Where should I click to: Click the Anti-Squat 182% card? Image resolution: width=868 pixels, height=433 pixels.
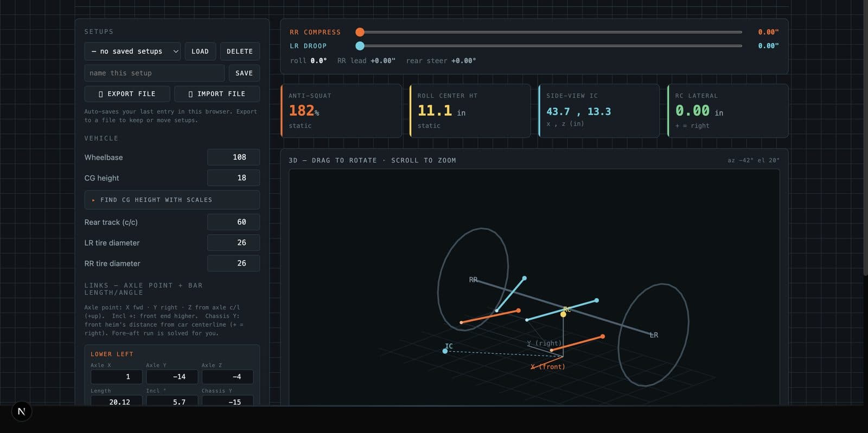341,111
